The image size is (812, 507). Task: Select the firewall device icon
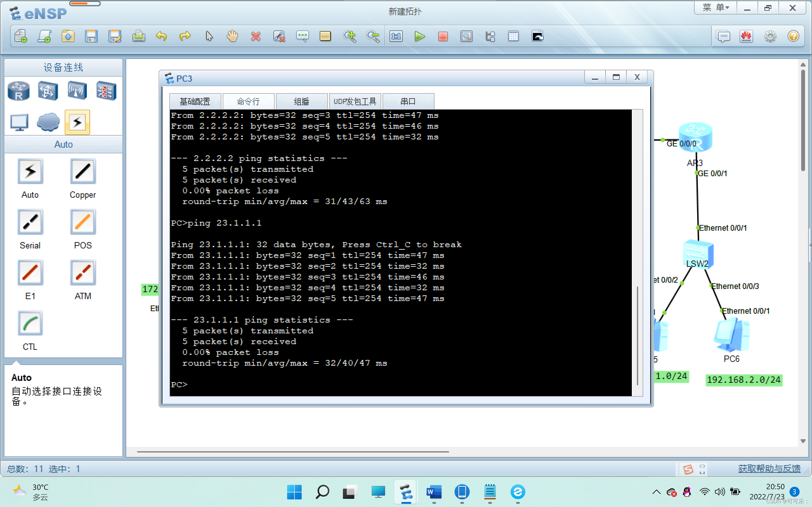coord(106,91)
